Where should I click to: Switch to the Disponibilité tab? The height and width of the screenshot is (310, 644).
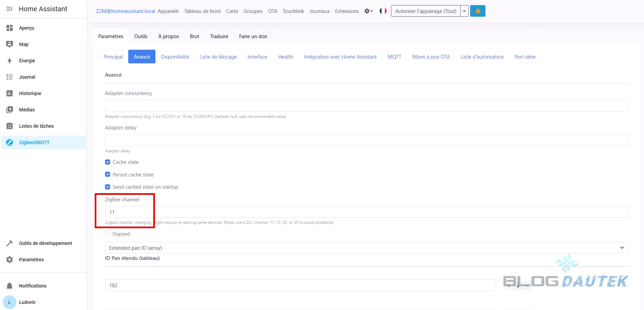pyautogui.click(x=175, y=57)
